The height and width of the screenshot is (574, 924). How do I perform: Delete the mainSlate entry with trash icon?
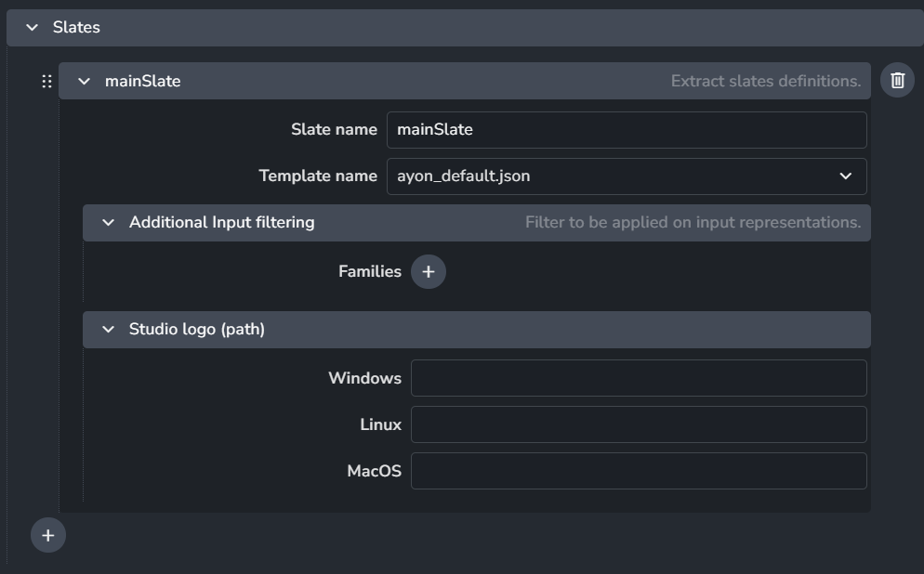pyautogui.click(x=897, y=81)
